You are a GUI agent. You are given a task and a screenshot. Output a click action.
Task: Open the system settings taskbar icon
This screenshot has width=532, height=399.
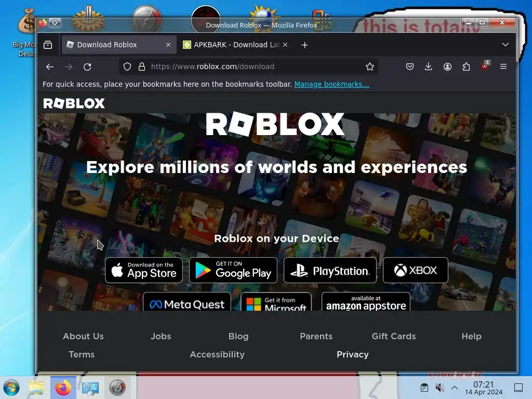pyautogui.click(x=90, y=388)
